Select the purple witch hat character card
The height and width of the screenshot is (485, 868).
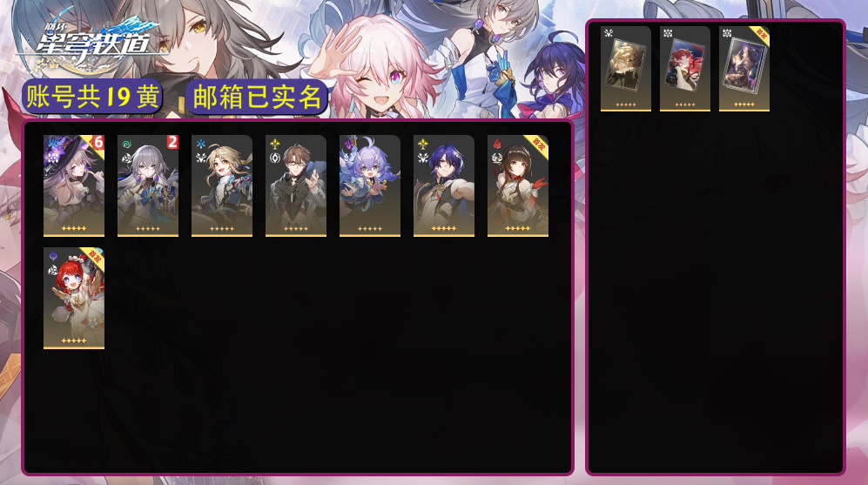tap(74, 186)
